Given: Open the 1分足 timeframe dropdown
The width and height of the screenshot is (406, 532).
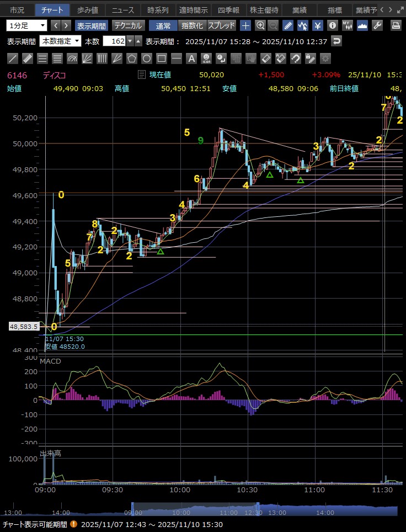Looking at the screenshot, I should pos(27,25).
